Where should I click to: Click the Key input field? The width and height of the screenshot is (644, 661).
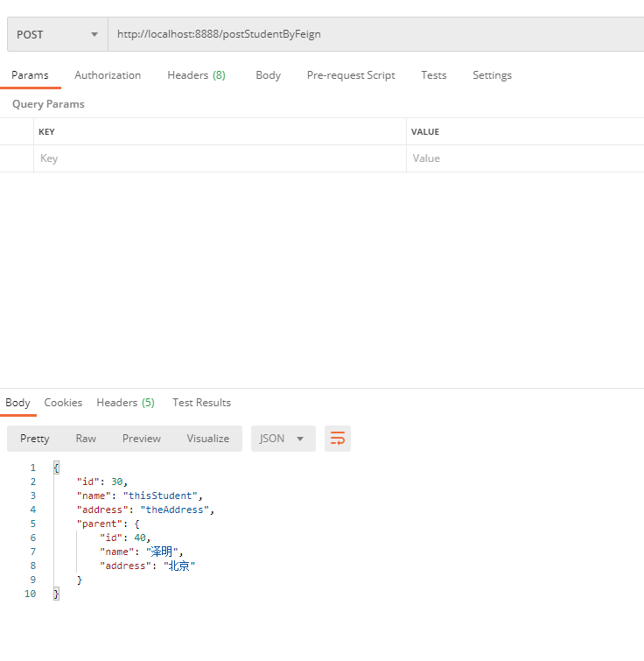[220, 158]
